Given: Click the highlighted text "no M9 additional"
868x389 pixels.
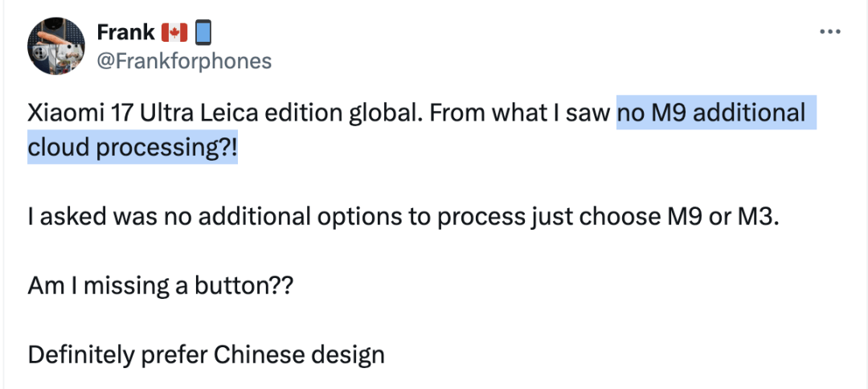Looking at the screenshot, I should 711,113.
